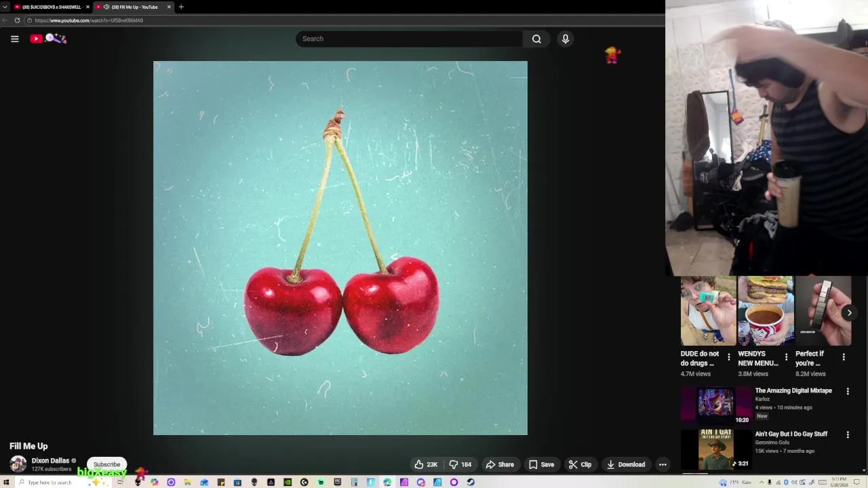Save the video to a playlist
868x488 pixels.
[x=541, y=464]
